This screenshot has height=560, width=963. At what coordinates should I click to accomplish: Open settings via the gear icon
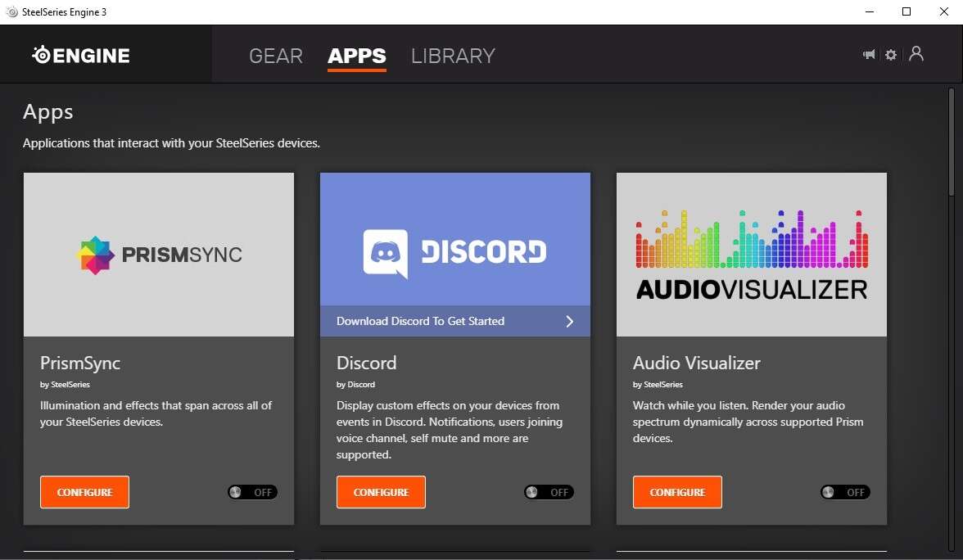891,55
